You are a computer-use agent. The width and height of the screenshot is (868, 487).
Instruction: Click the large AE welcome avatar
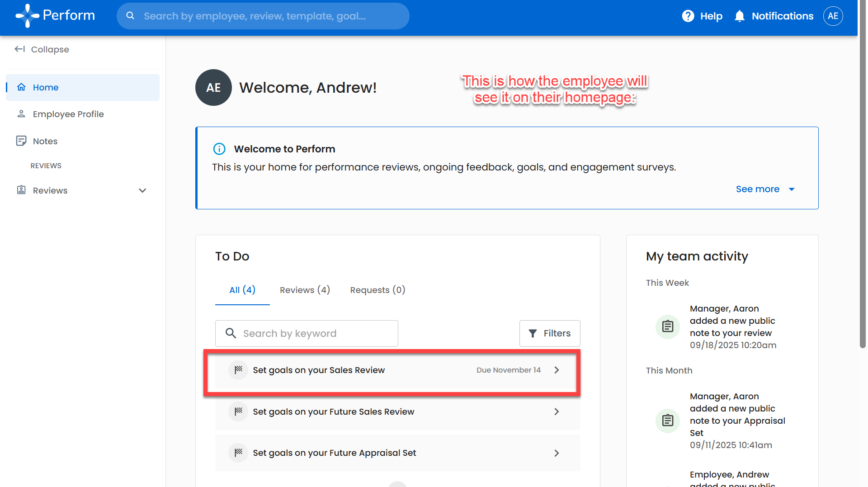[213, 87]
